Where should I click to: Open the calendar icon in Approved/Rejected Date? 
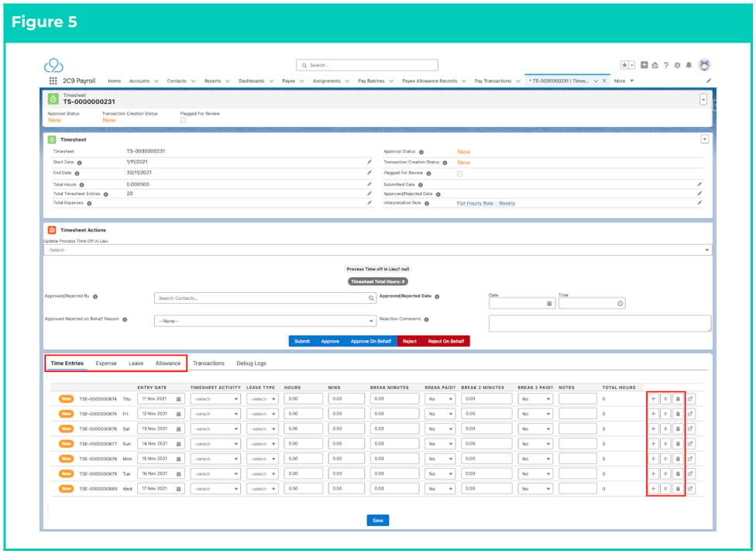[549, 303]
